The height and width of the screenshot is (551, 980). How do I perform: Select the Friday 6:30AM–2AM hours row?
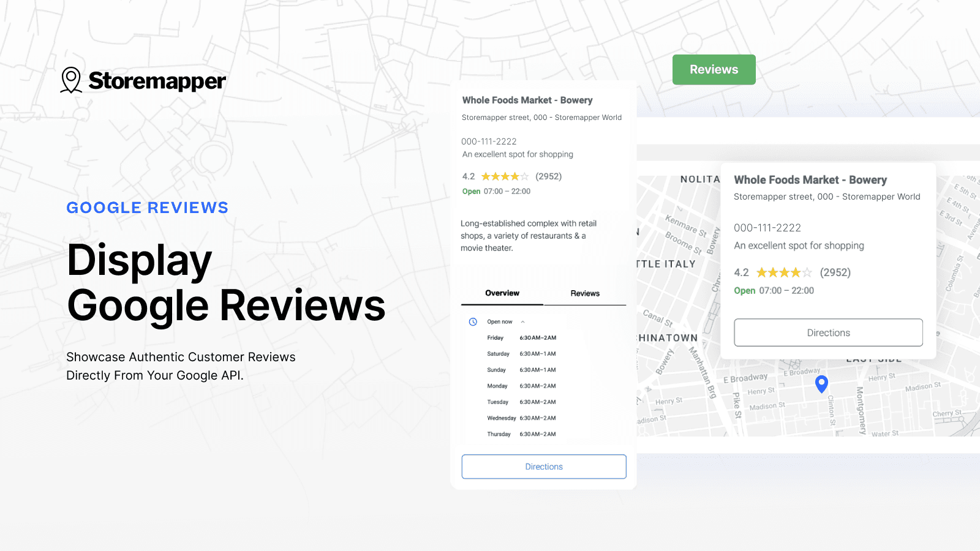(524, 337)
